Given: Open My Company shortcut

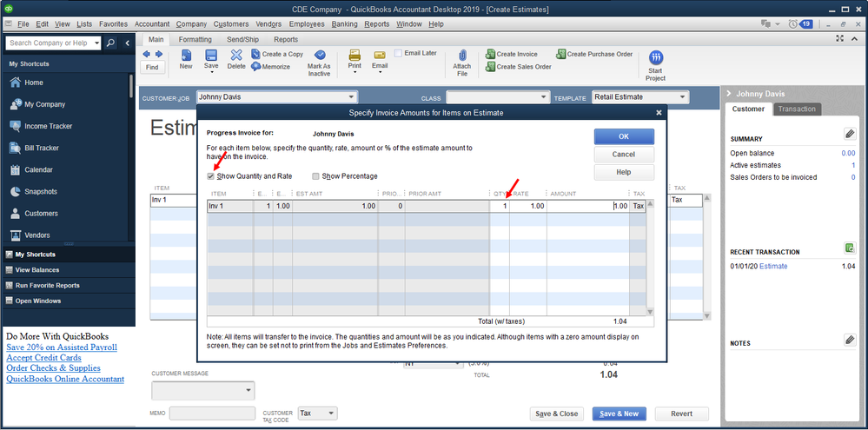Looking at the screenshot, I should click(x=37, y=104).
